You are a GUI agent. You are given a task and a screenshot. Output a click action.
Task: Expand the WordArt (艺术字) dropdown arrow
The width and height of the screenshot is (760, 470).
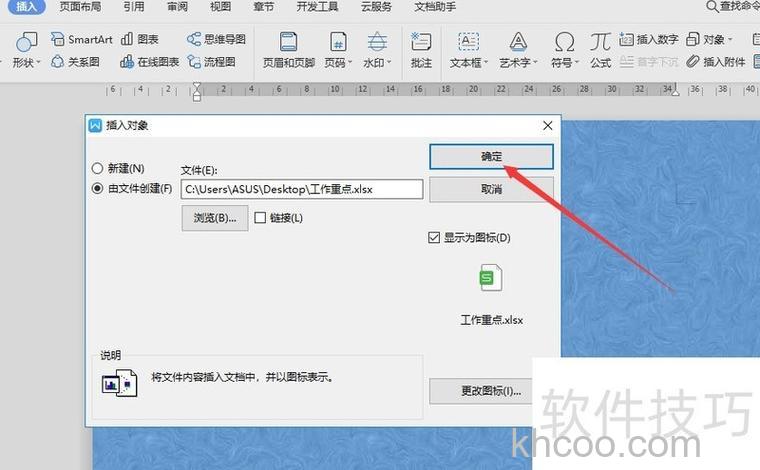pyautogui.click(x=536, y=63)
